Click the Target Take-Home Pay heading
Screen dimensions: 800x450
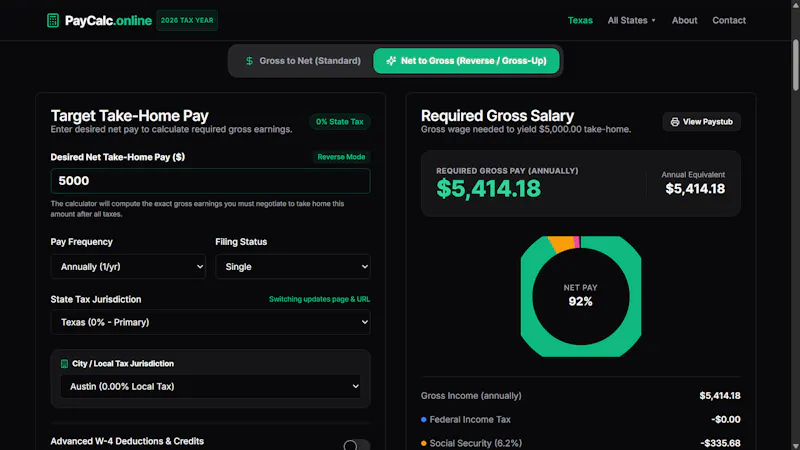(x=130, y=116)
